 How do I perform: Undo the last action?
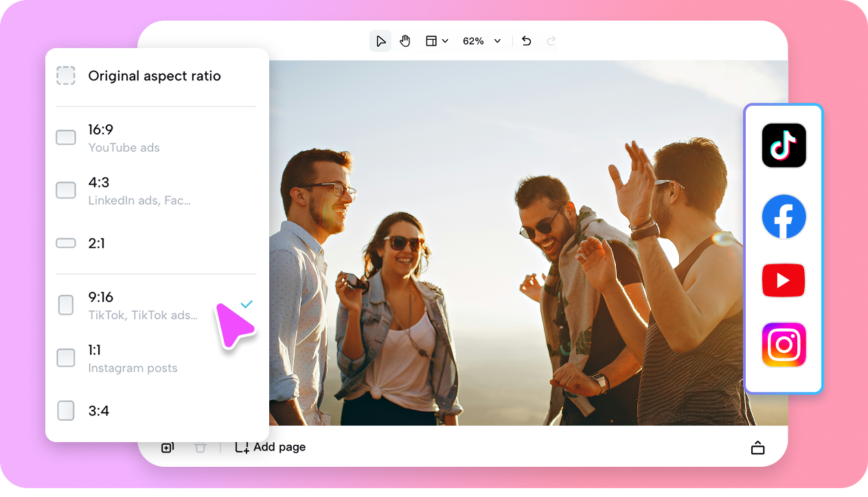[x=527, y=41]
